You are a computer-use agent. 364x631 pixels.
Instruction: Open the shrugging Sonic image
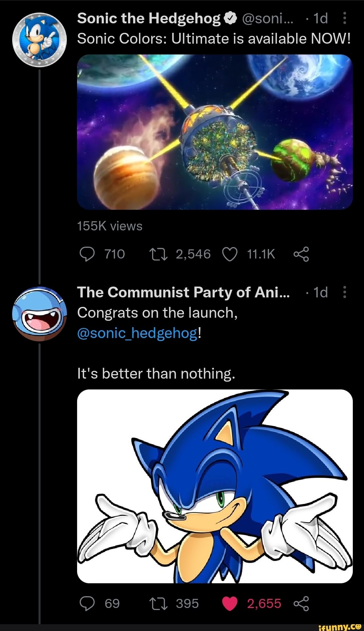click(215, 486)
